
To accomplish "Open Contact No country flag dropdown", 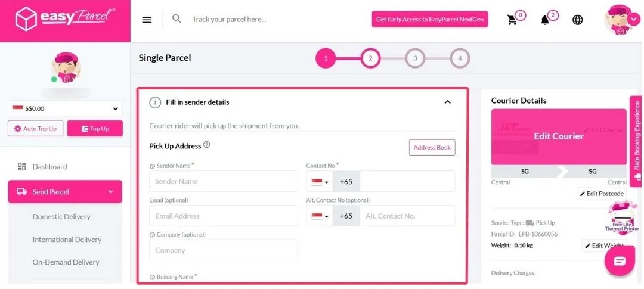I will point(320,182).
